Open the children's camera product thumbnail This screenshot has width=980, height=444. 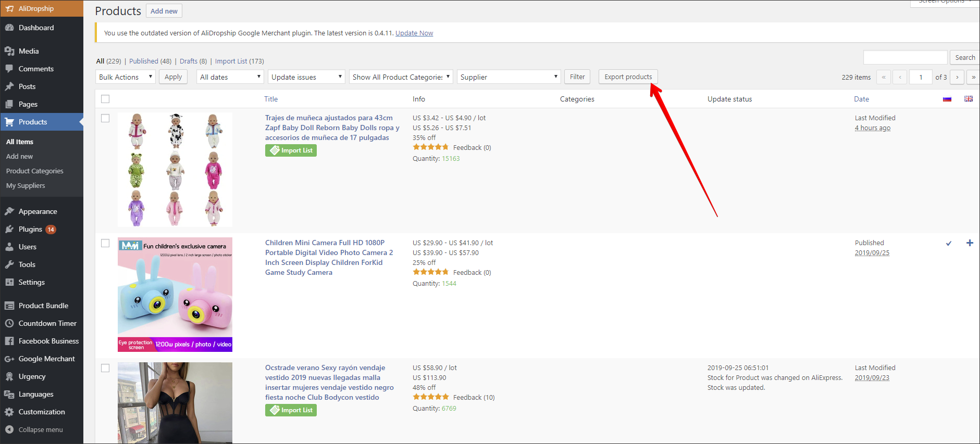[175, 295]
